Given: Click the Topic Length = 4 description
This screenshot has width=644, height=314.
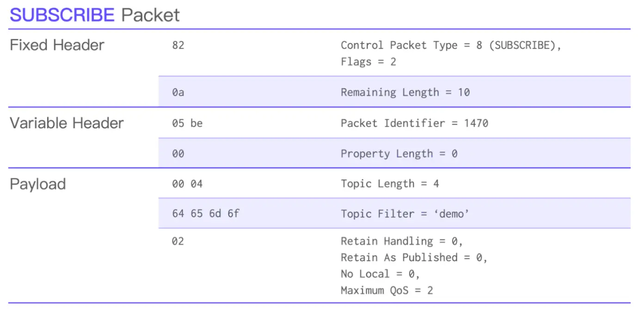Looking at the screenshot, I should 390,184.
